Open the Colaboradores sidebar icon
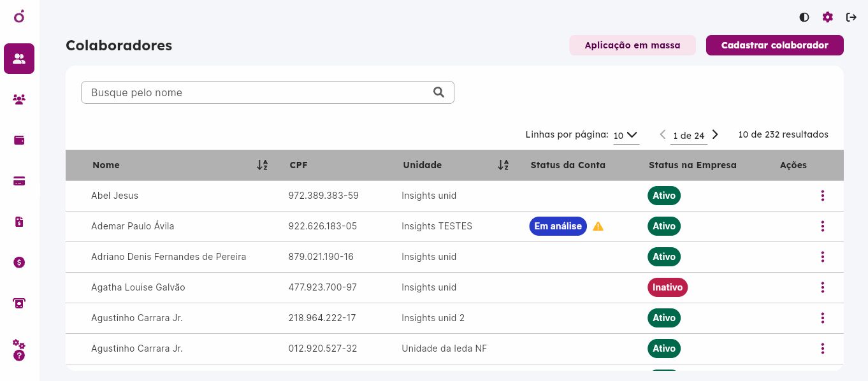 (19, 59)
